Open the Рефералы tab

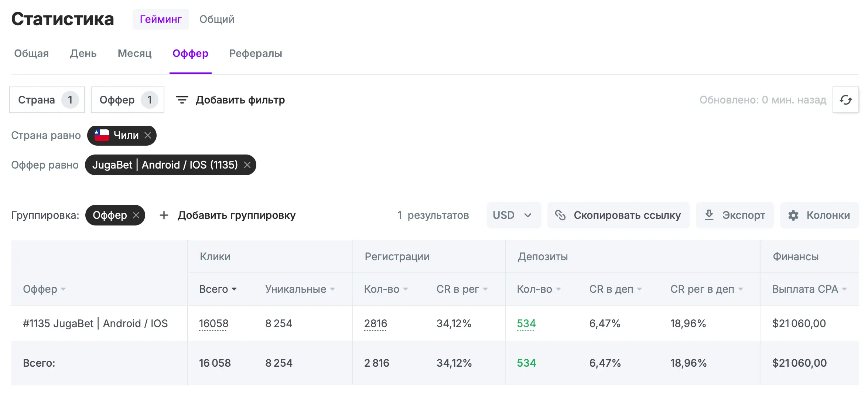pyautogui.click(x=256, y=53)
